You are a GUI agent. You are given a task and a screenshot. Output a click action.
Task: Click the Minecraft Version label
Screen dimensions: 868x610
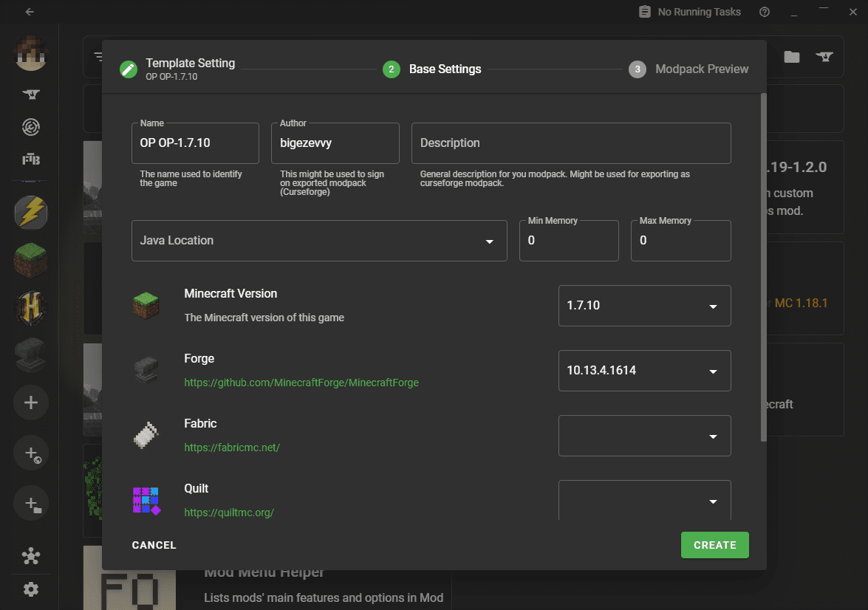pos(230,293)
